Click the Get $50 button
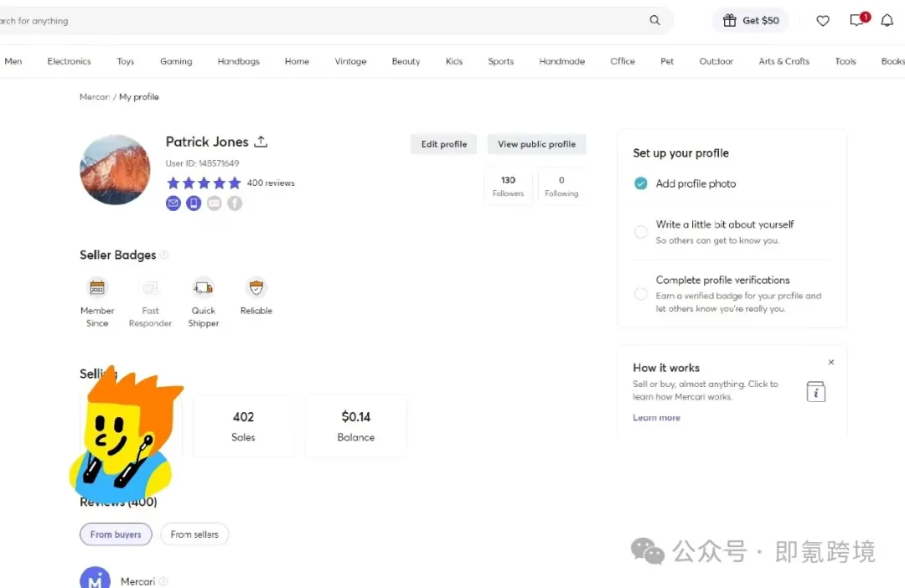The width and height of the screenshot is (905, 588). click(751, 21)
